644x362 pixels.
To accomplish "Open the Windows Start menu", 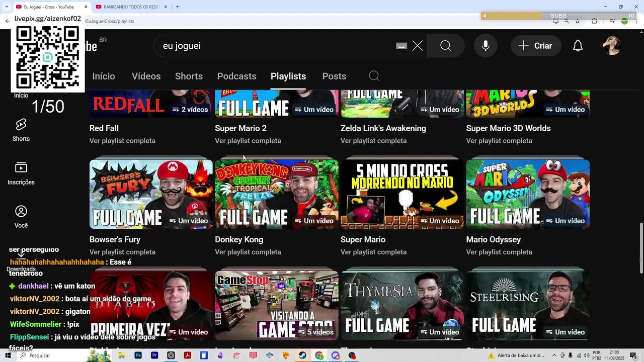I will 8,355.
